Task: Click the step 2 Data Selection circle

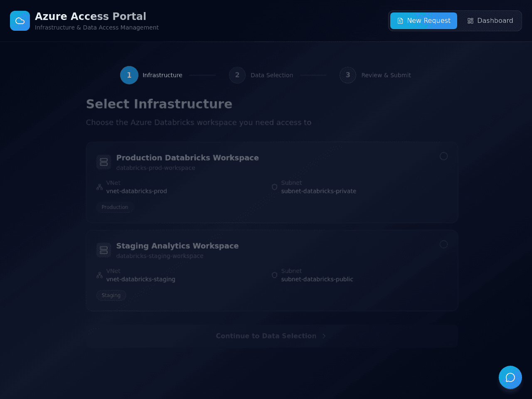Action: (x=237, y=75)
